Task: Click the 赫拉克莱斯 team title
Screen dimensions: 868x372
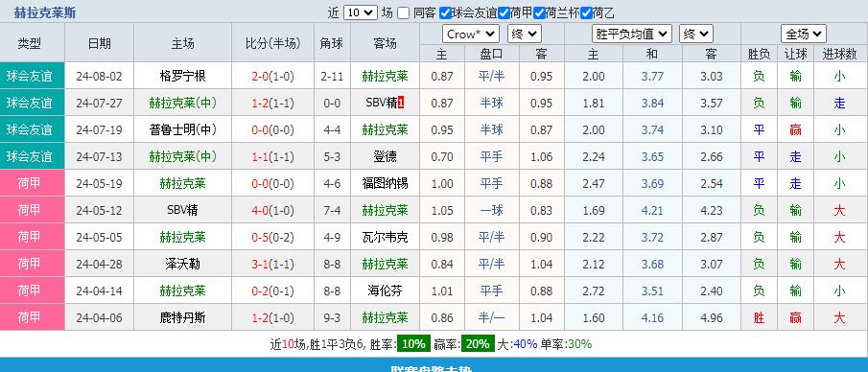Action: (x=45, y=12)
